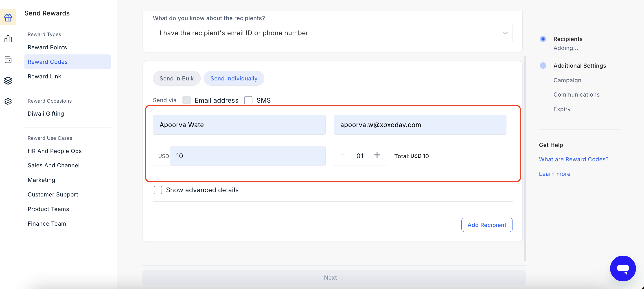This screenshot has height=289, width=644.
Task: Open the chat support bubble
Action: [x=622, y=268]
